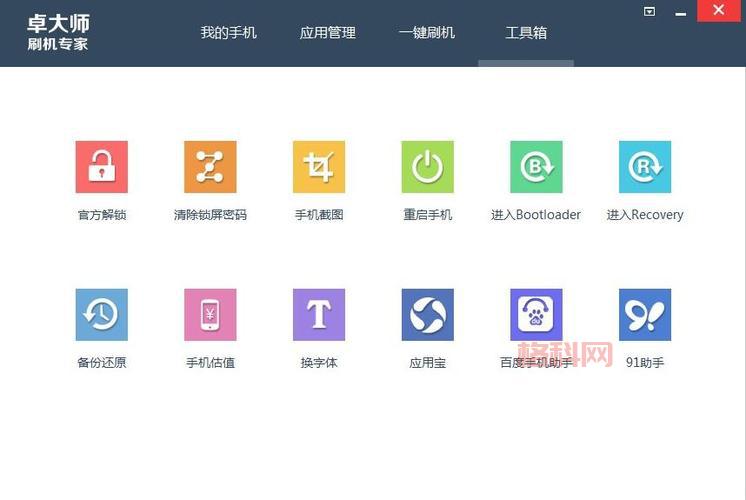Minimize the 卓大师 window

point(681,12)
